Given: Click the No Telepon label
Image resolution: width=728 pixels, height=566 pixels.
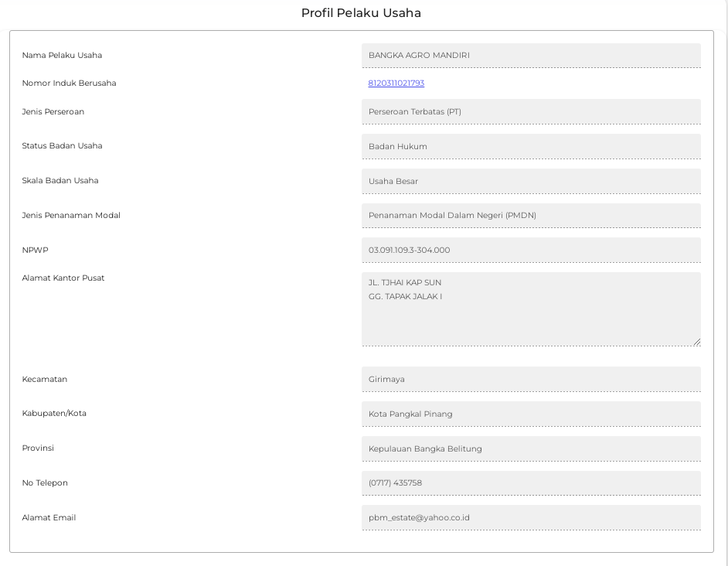Looking at the screenshot, I should [x=45, y=483].
